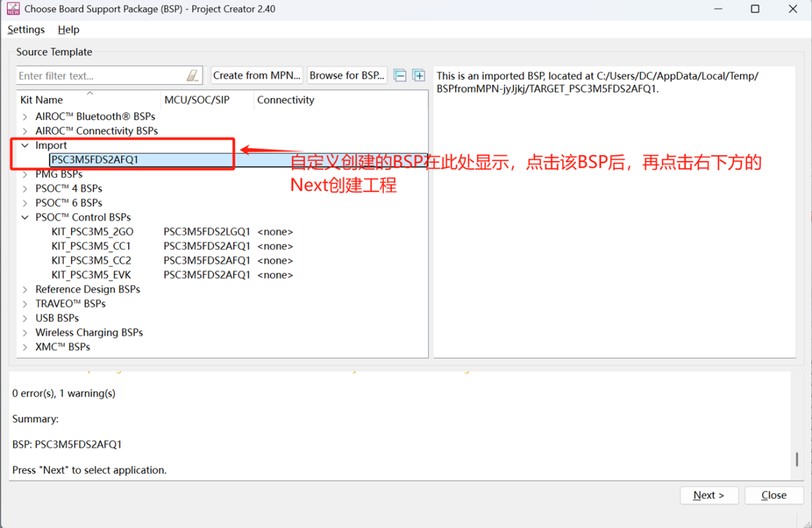Select the KIT_PSC3M5_EVK board
The width and height of the screenshot is (812, 528).
[91, 275]
